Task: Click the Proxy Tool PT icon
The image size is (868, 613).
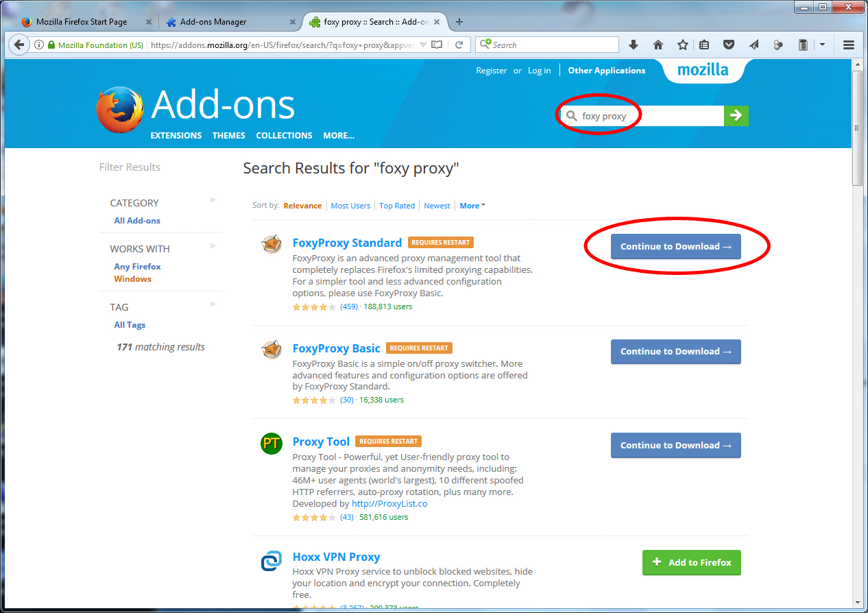Action: pyautogui.click(x=272, y=443)
